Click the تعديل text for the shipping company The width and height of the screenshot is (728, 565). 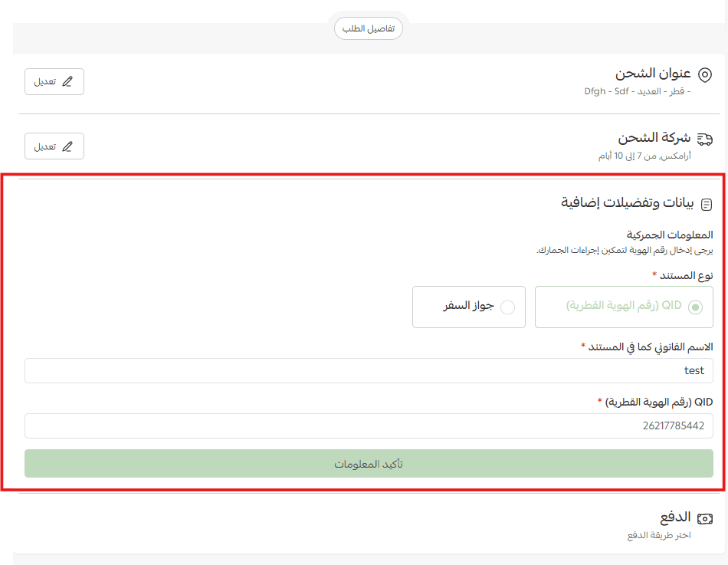click(x=44, y=146)
